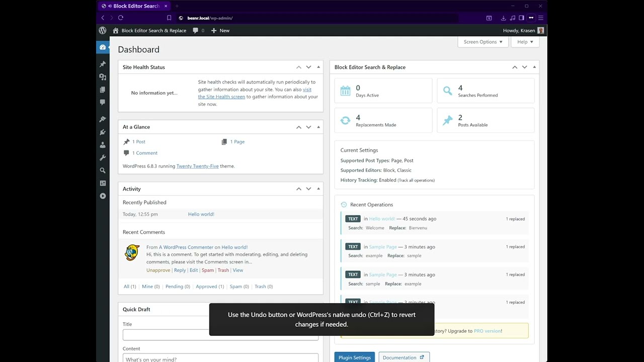Filter comments by Pending (0)
Viewport: 644px width, 362px height.
178,287
